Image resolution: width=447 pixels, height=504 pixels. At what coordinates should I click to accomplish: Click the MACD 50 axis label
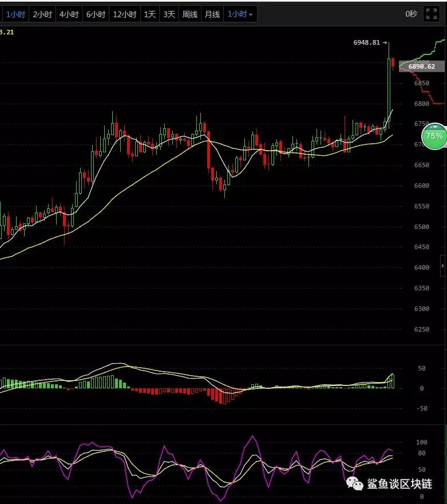pos(422,368)
